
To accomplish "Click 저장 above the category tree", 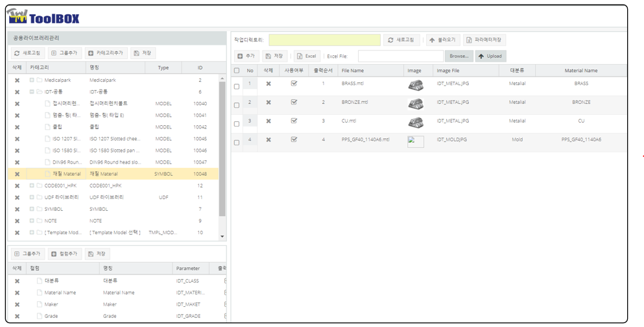I will [x=143, y=53].
